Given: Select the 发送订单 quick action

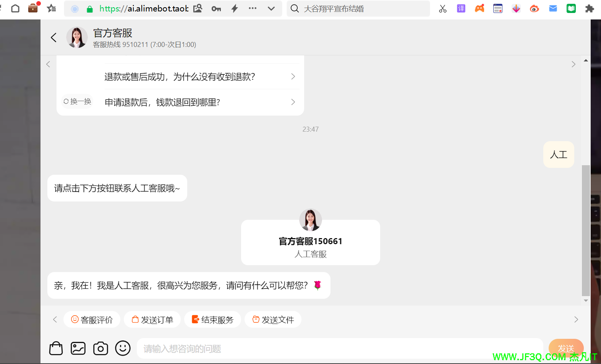Looking at the screenshot, I should tap(152, 320).
